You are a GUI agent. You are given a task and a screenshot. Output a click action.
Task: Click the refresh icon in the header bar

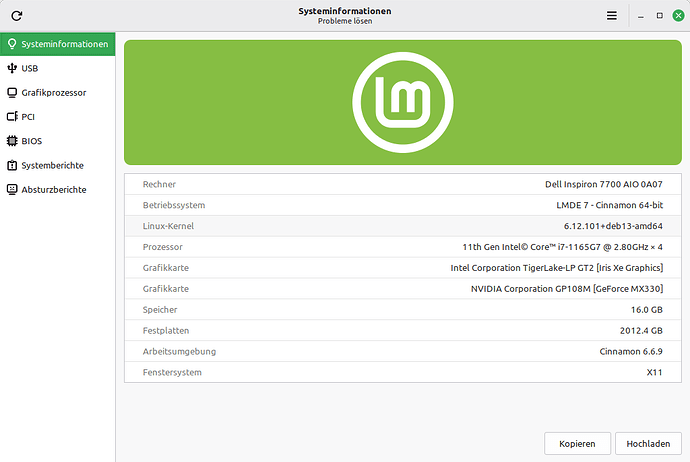point(17,16)
